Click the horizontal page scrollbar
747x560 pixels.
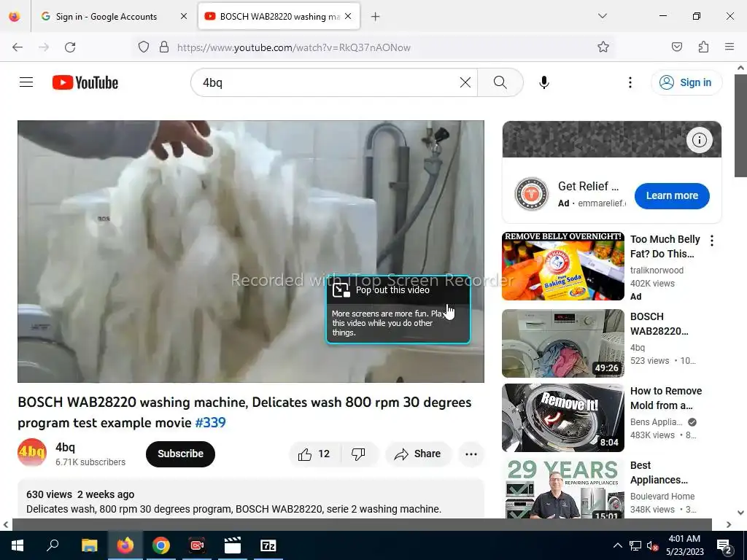point(362,524)
